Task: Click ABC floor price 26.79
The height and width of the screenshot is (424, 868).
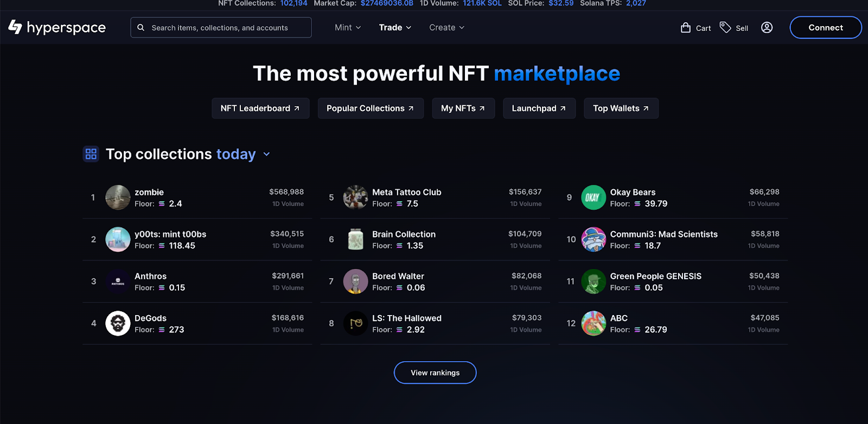Action: (655, 330)
